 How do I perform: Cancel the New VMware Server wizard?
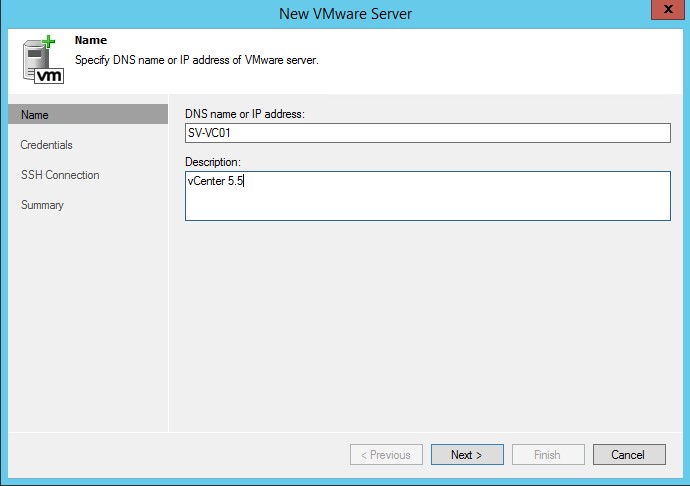pos(629,454)
